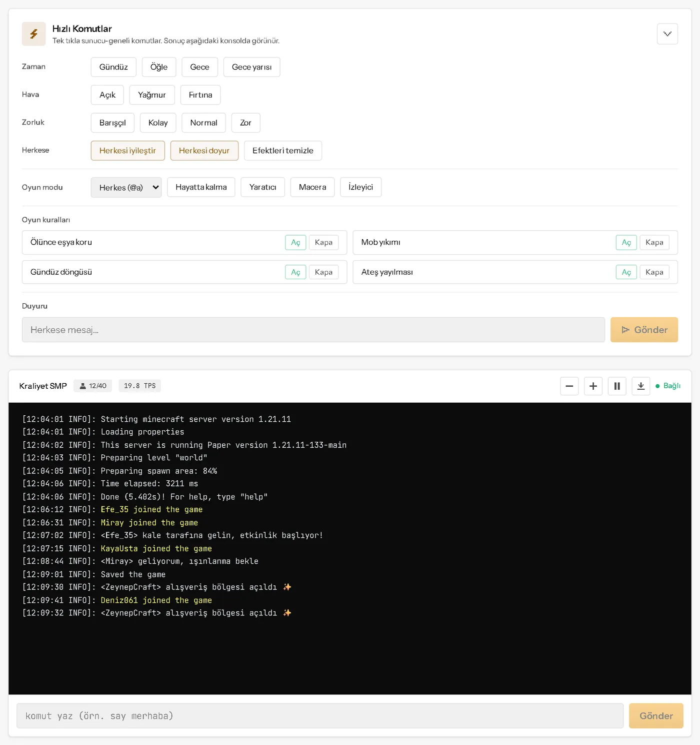Turn off Mob yıkımı rule
700x745 pixels.
pyautogui.click(x=654, y=243)
